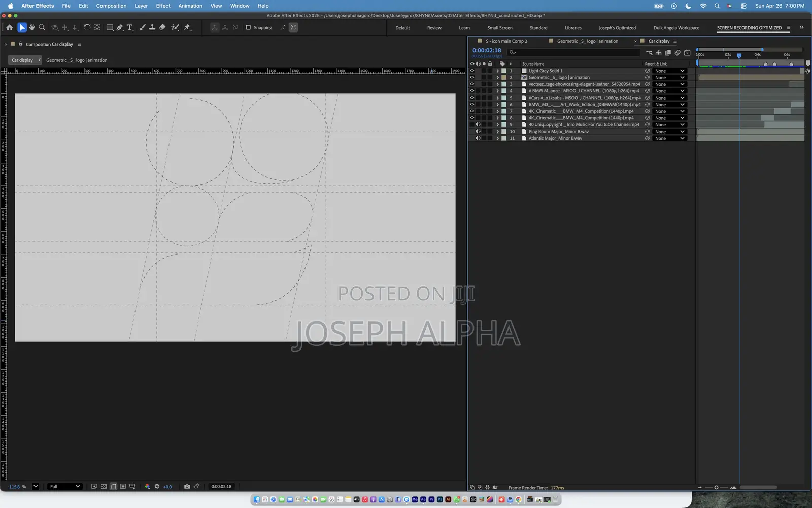Click the take snapshot camera icon
Viewport: 812px width, 508px height.
pos(187,486)
